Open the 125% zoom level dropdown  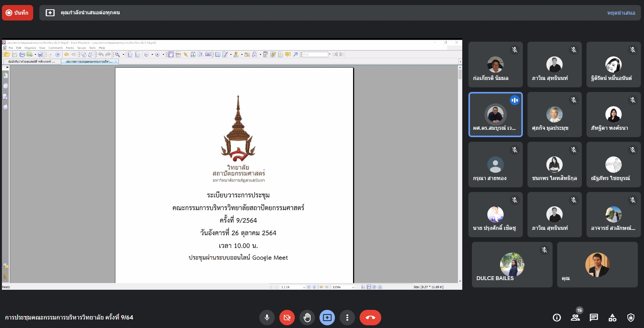[x=353, y=287]
